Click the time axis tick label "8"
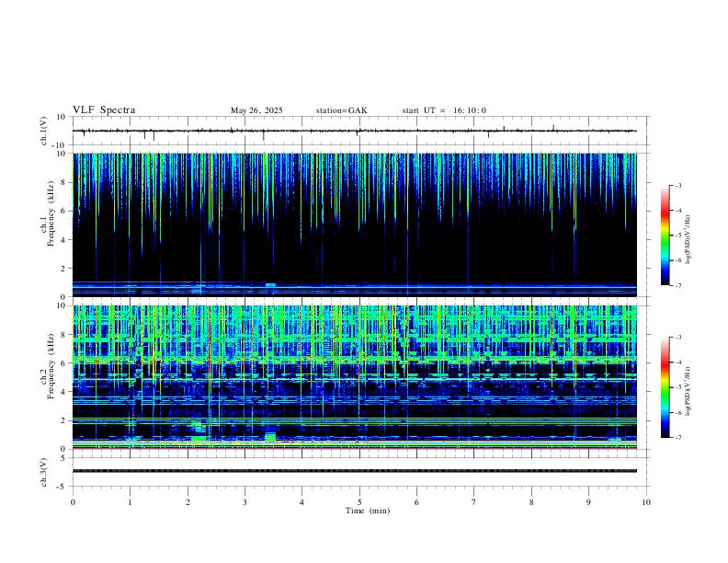 tap(531, 502)
